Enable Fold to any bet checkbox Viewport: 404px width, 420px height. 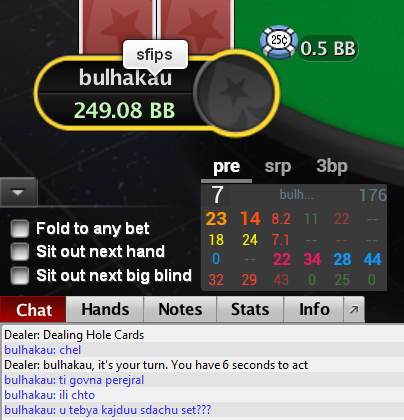click(x=19, y=228)
